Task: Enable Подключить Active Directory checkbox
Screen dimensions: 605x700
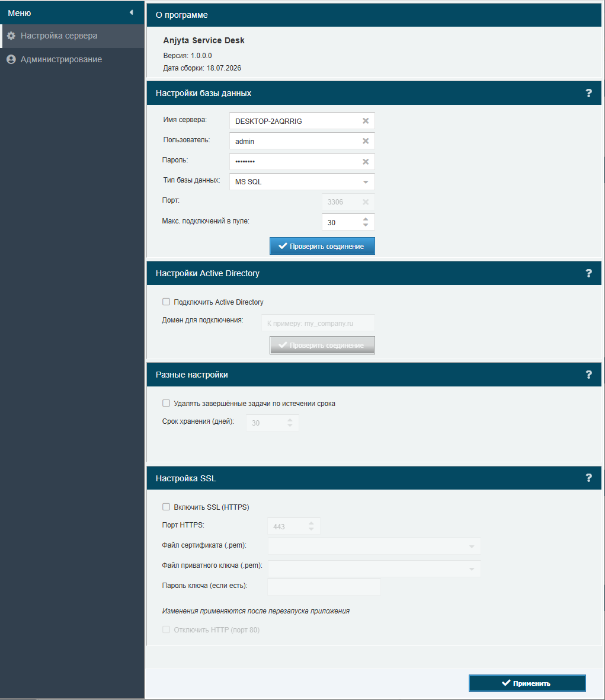Action: pos(166,302)
